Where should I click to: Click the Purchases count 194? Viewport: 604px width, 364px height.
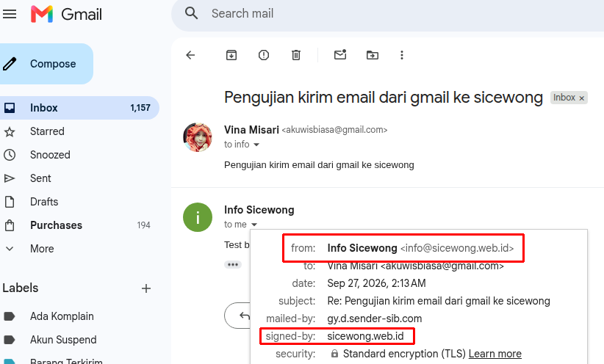(x=144, y=225)
